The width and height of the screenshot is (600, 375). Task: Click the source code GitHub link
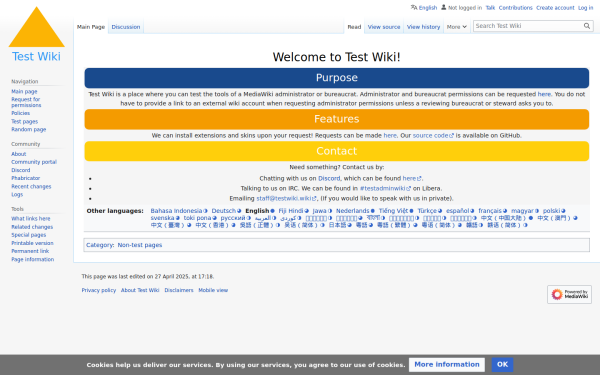[433, 135]
